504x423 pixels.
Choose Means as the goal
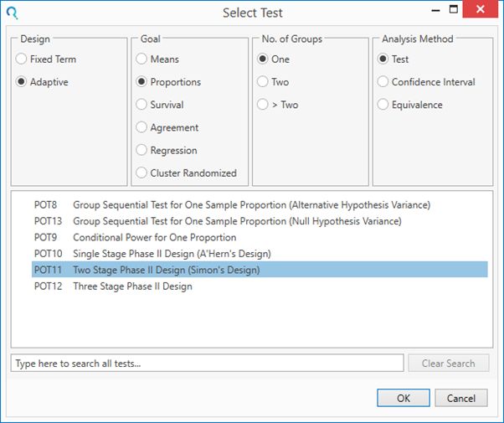point(141,59)
